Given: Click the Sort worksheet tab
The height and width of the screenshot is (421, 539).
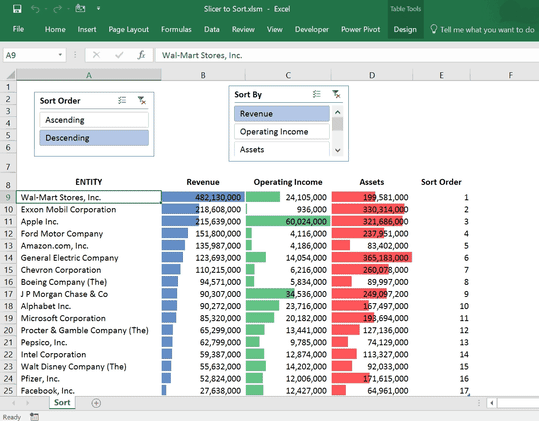Looking at the screenshot, I should point(62,402).
